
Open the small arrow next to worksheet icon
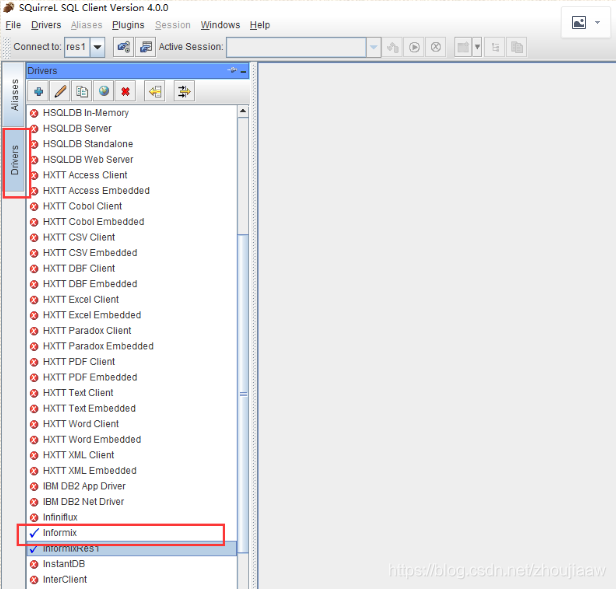pos(477,47)
